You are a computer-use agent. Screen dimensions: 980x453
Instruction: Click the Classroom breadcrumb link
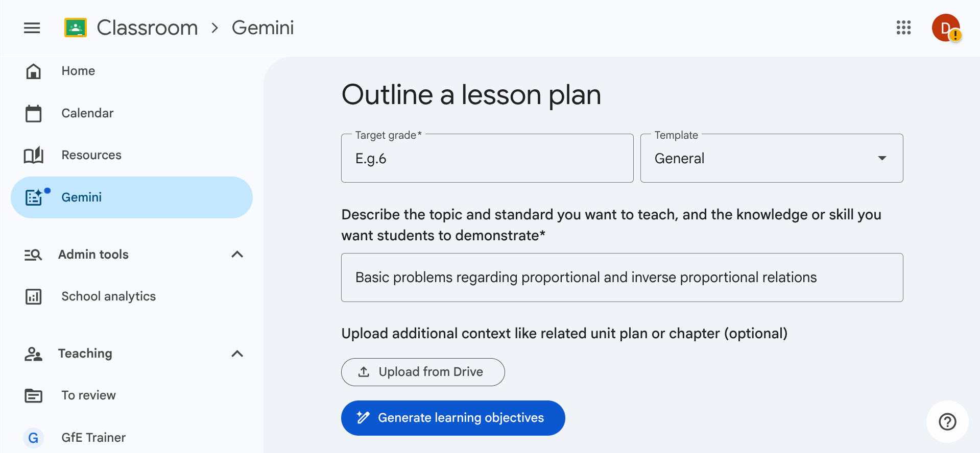tap(147, 28)
